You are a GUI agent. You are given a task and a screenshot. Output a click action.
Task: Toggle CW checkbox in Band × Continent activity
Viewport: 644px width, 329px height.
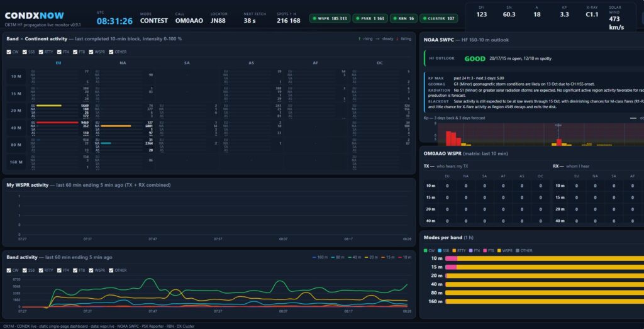click(9, 52)
